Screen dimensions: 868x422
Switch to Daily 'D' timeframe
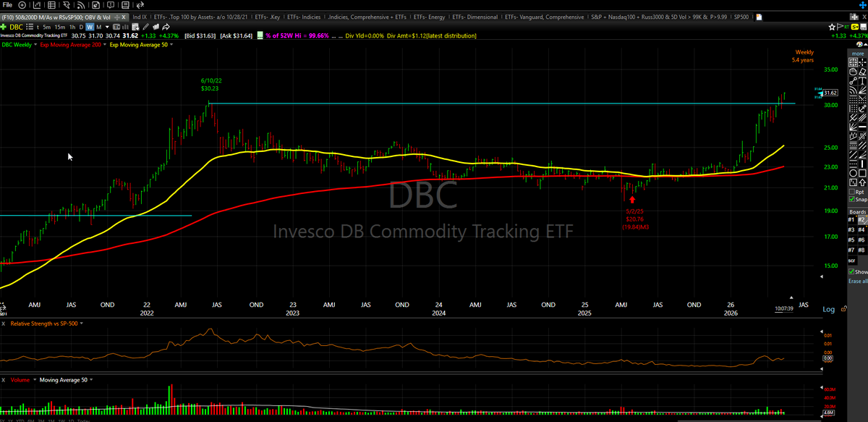click(81, 27)
